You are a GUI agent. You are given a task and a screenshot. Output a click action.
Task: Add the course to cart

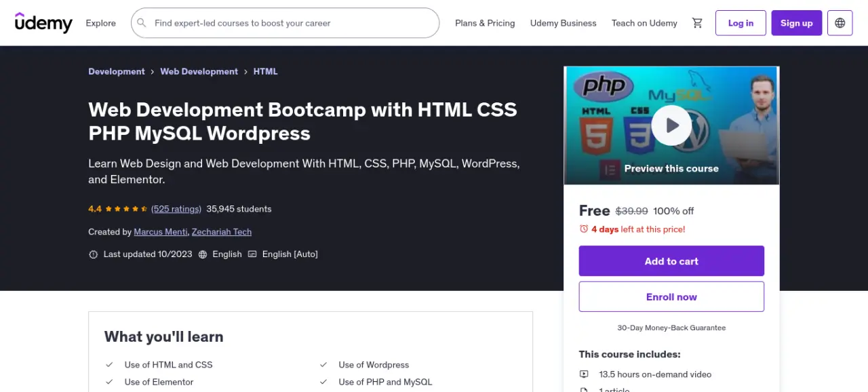tap(671, 261)
